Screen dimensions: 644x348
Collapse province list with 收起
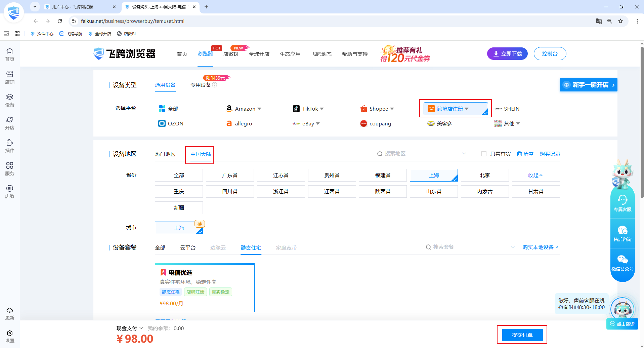pos(536,175)
